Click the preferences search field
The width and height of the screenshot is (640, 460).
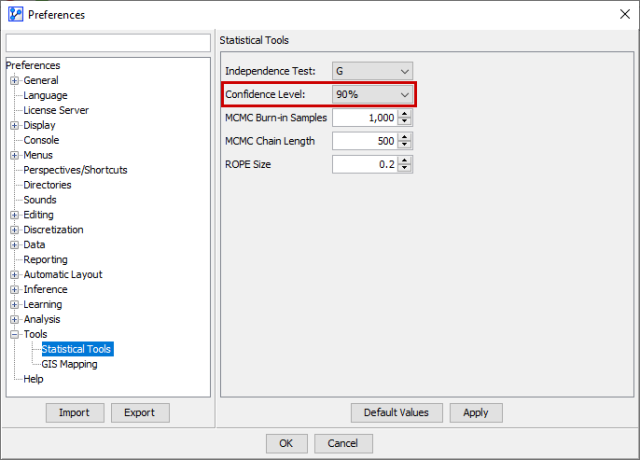click(x=108, y=43)
